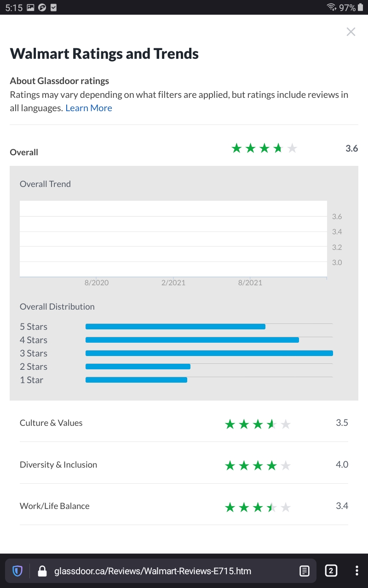Viewport: 368px width, 588px height.
Task: Tap the Diversity & Inclusion star rating
Action: [x=258, y=466]
